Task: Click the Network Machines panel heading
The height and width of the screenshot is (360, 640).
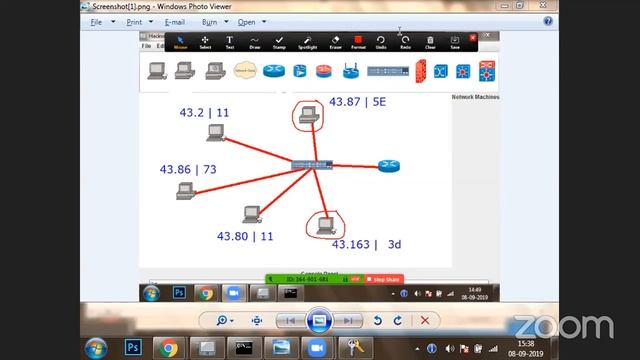Action: [476, 97]
